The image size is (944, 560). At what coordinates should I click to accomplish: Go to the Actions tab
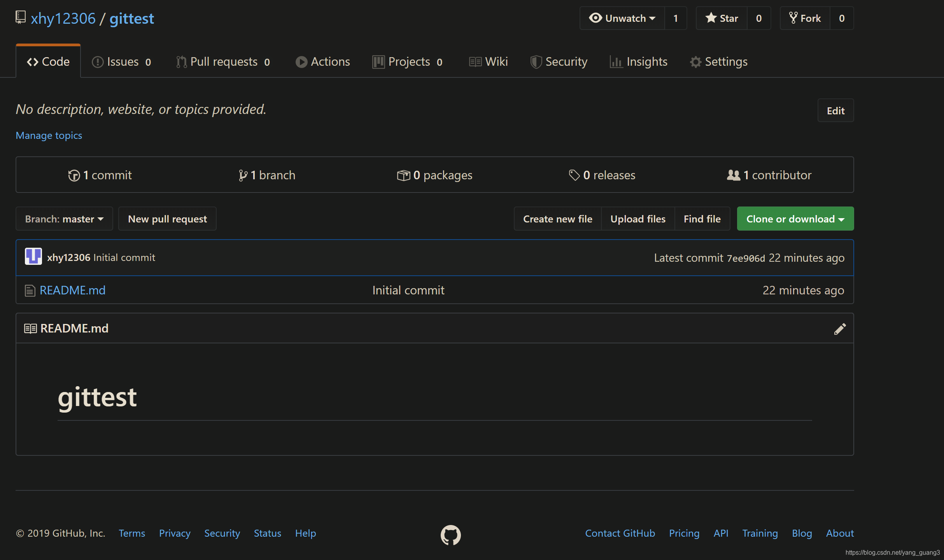pos(323,61)
